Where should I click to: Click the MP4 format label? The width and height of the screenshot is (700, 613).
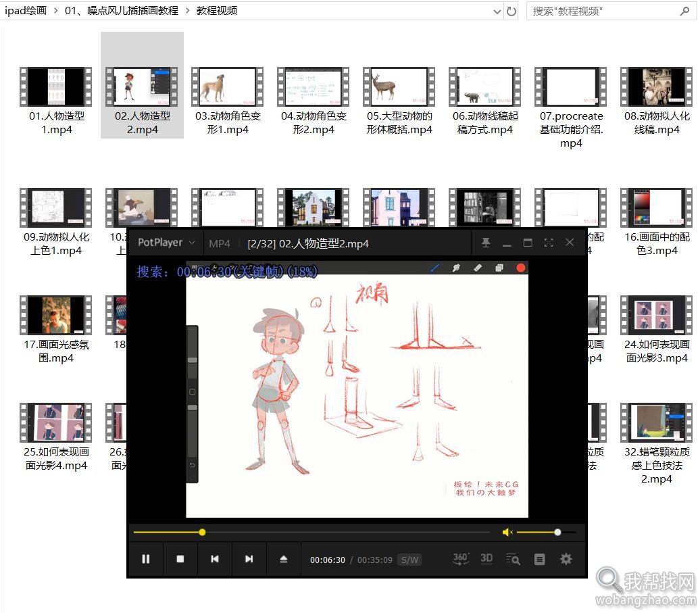[x=219, y=244]
